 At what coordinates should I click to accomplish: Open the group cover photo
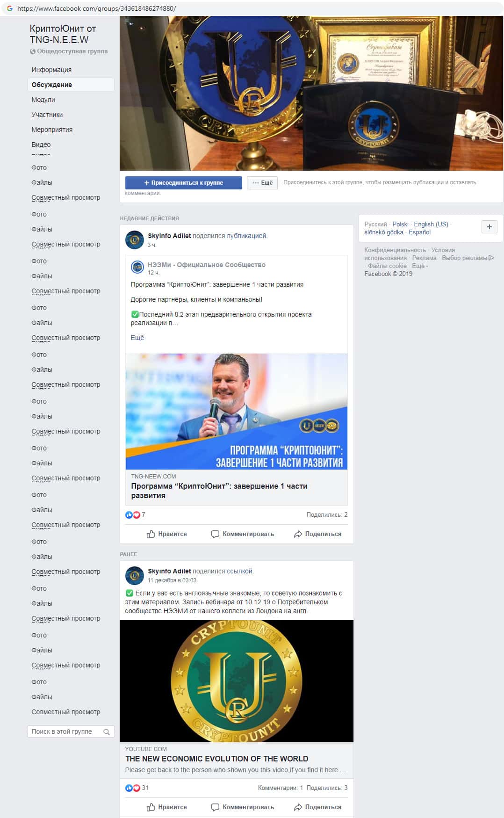[x=311, y=93]
